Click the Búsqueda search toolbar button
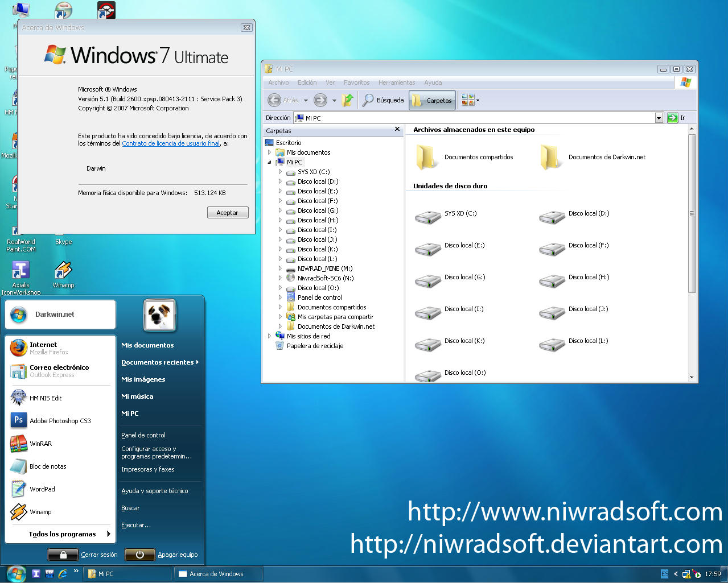 click(384, 100)
